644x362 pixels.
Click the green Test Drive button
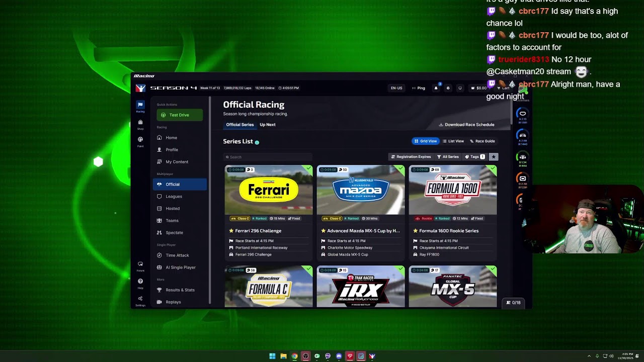click(x=180, y=115)
